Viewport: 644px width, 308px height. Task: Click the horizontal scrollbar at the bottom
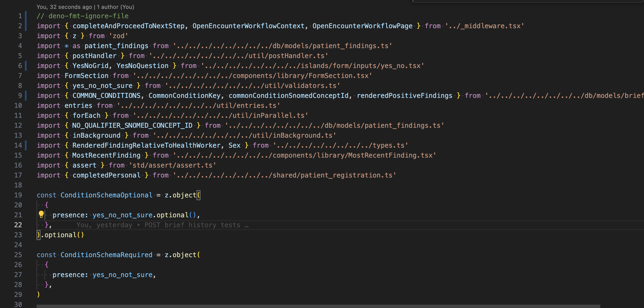point(318,306)
